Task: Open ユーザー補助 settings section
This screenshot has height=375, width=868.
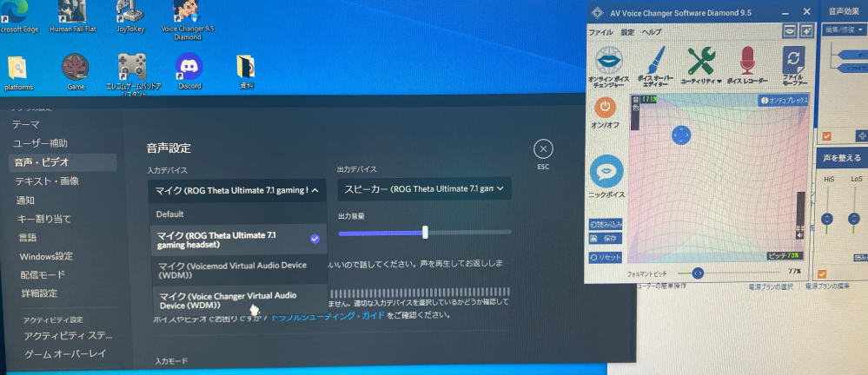Action: (x=41, y=143)
